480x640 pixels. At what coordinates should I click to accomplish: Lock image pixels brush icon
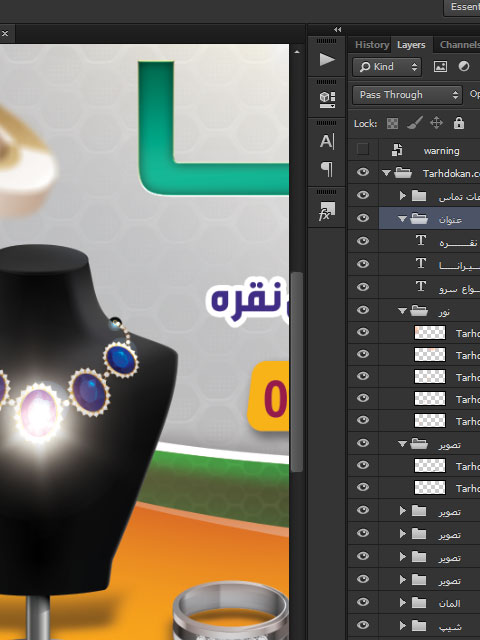point(415,123)
